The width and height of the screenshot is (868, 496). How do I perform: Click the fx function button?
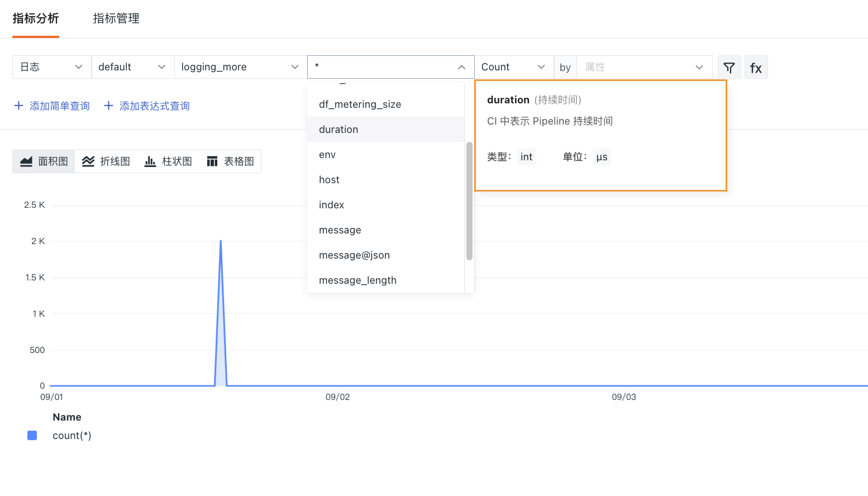click(756, 67)
